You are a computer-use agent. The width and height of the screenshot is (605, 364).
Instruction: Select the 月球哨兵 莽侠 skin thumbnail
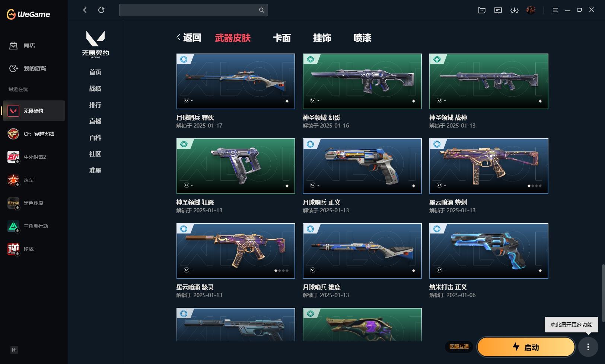236,81
